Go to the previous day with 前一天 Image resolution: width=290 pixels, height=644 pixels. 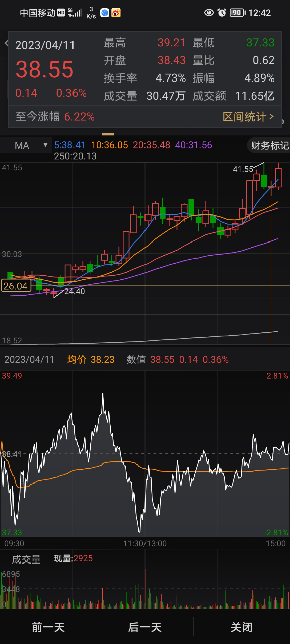pyautogui.click(x=48, y=627)
